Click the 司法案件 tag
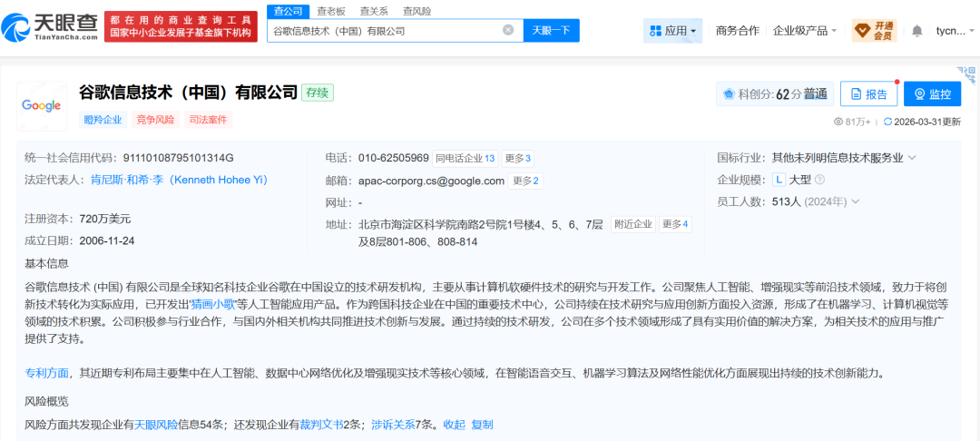Viewport: 980px width, 441px height. coord(208,120)
